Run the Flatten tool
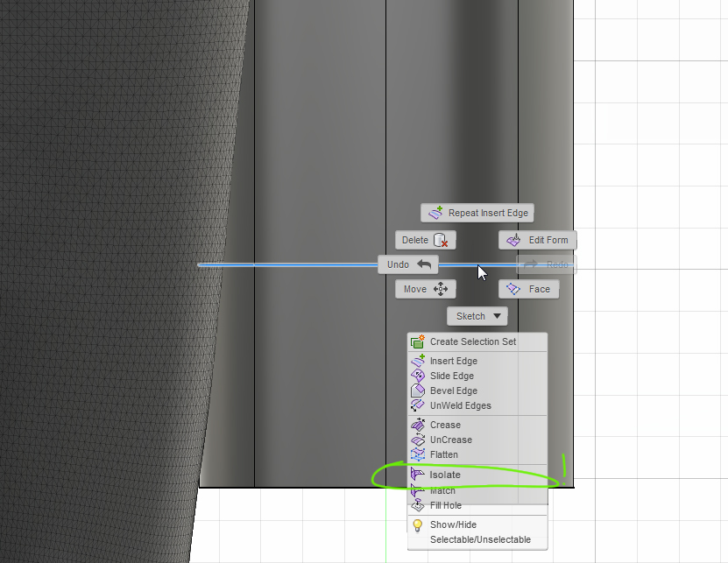Viewport: 728px width, 563px height. (446, 454)
